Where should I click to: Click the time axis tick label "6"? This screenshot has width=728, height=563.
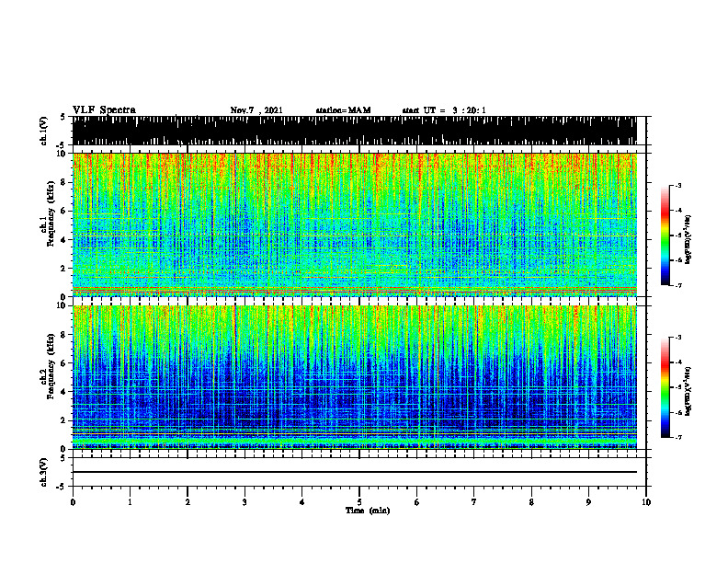[x=416, y=502]
